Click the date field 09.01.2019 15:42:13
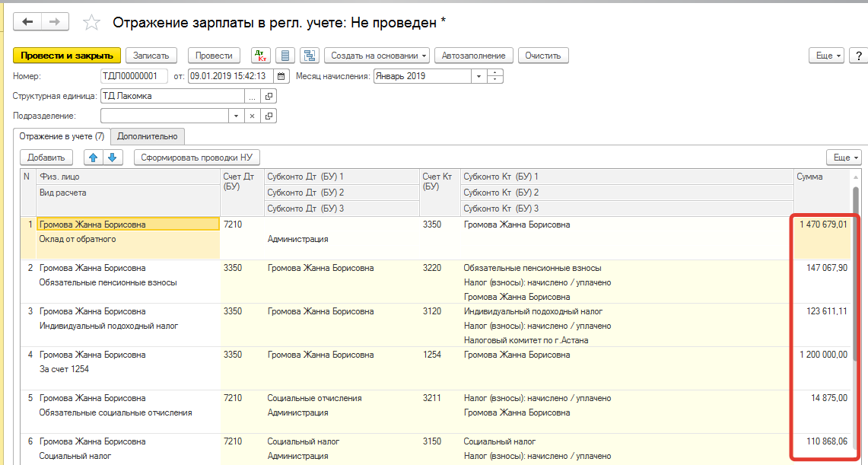Screen dimensions: 868x465 pos(231,76)
